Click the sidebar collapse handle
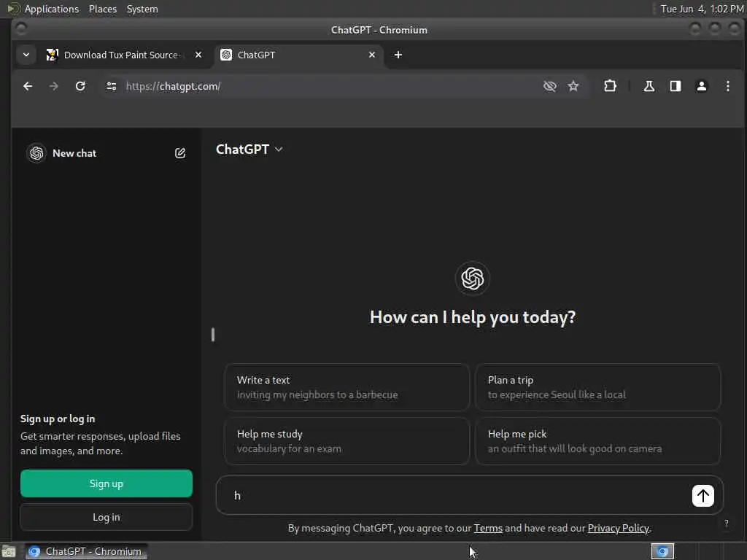 [x=213, y=335]
